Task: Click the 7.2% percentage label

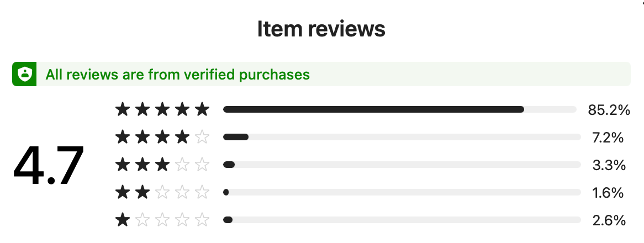Action: (x=608, y=138)
